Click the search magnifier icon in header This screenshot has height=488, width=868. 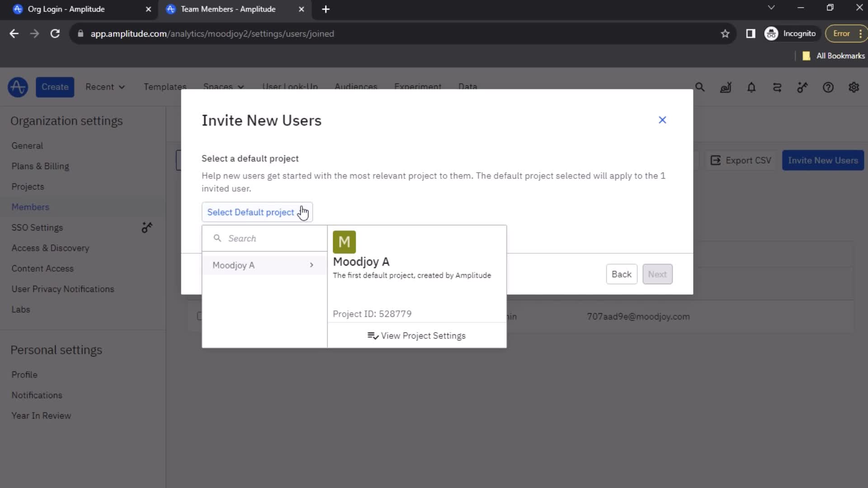click(x=700, y=87)
